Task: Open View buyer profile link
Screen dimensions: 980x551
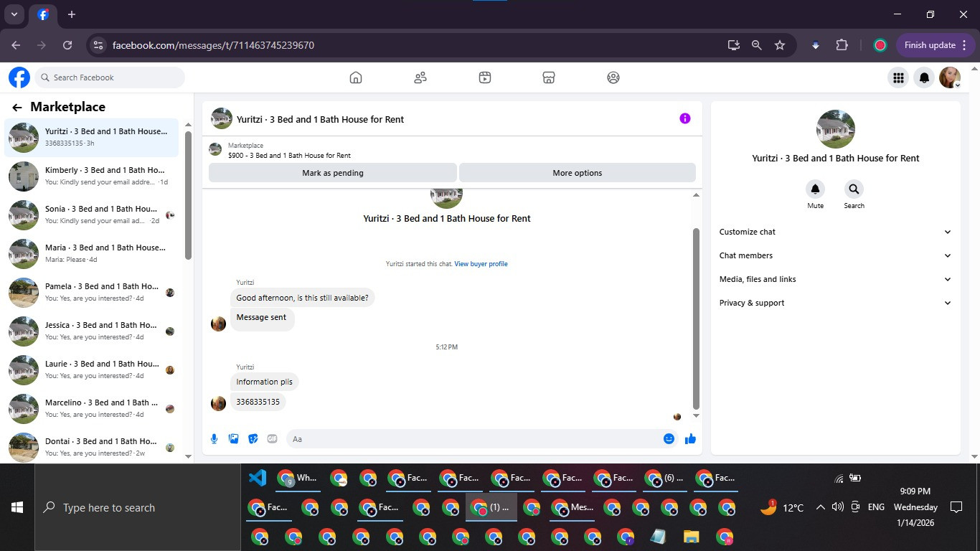Action: click(x=481, y=264)
